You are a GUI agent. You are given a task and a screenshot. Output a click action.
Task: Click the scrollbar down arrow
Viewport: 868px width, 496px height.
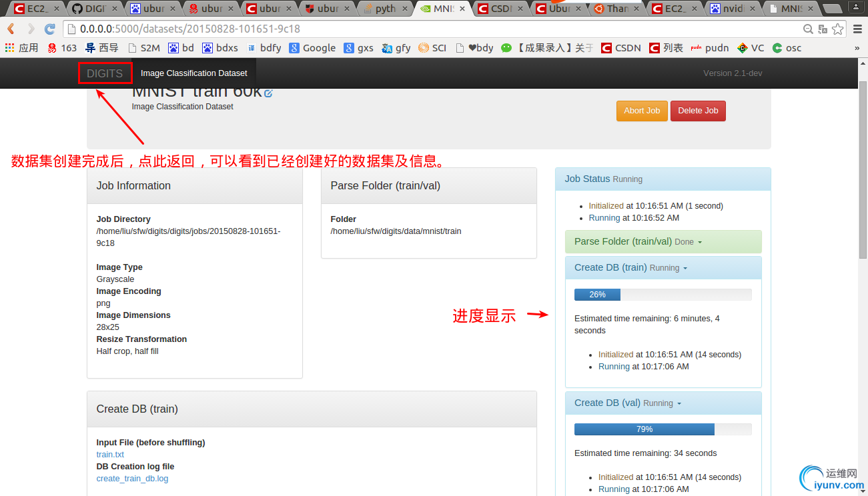(862, 491)
